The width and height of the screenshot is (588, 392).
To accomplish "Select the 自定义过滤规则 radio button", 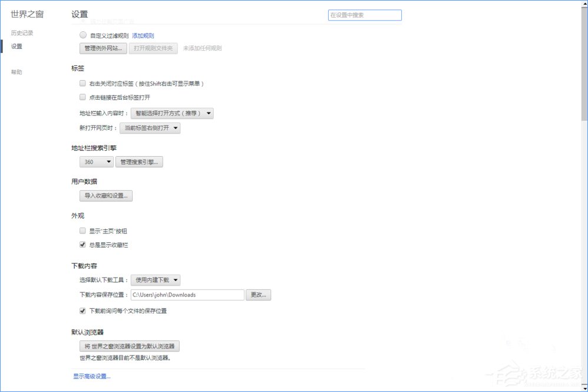I will (83, 34).
